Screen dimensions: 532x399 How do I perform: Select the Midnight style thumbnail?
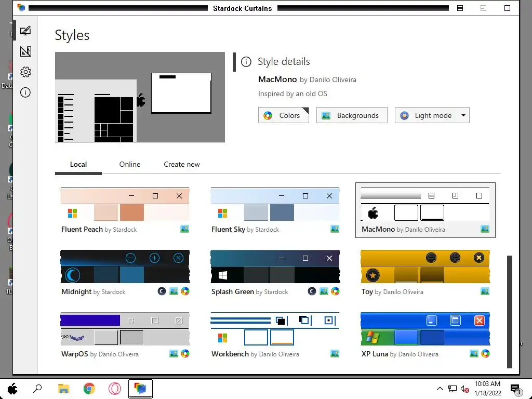[125, 267]
